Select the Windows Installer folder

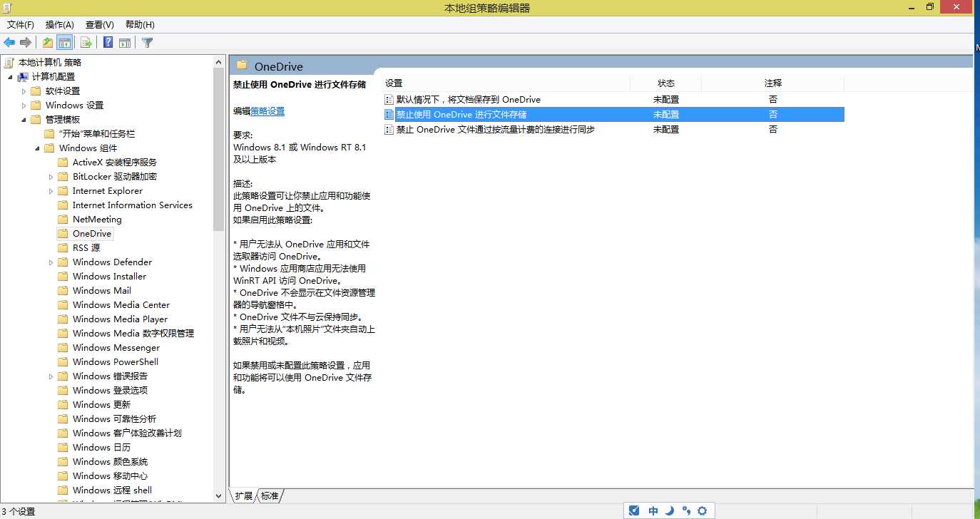click(109, 277)
